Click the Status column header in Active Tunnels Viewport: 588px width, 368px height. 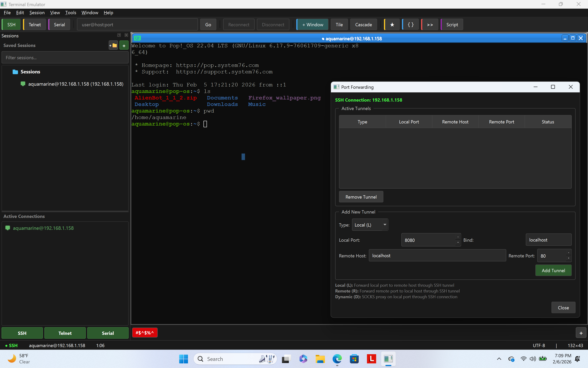(548, 122)
